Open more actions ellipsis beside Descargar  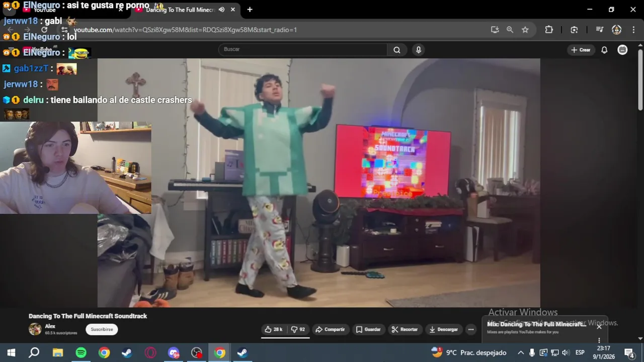(x=471, y=329)
